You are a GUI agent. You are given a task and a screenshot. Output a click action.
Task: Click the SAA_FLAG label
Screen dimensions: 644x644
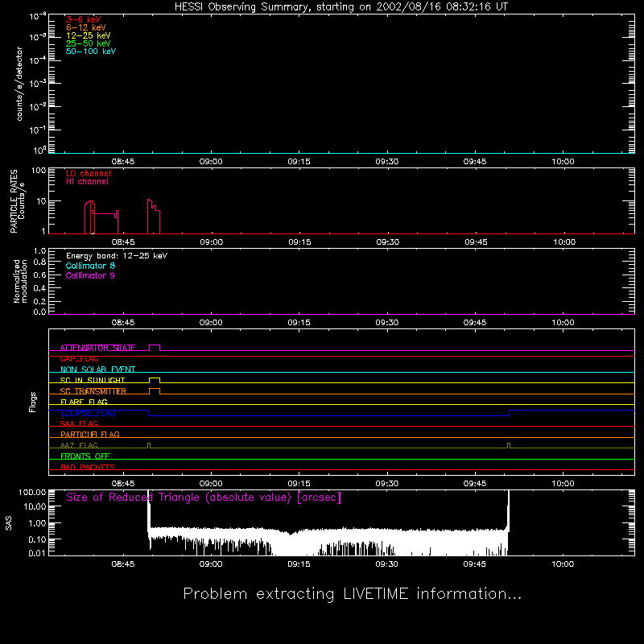click(x=79, y=424)
